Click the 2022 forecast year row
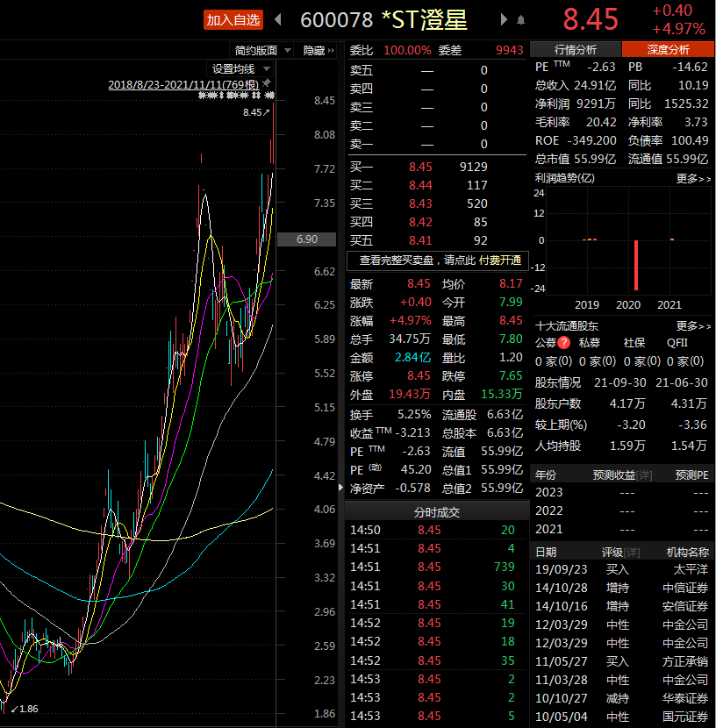This screenshot has width=716, height=728. coord(622,510)
